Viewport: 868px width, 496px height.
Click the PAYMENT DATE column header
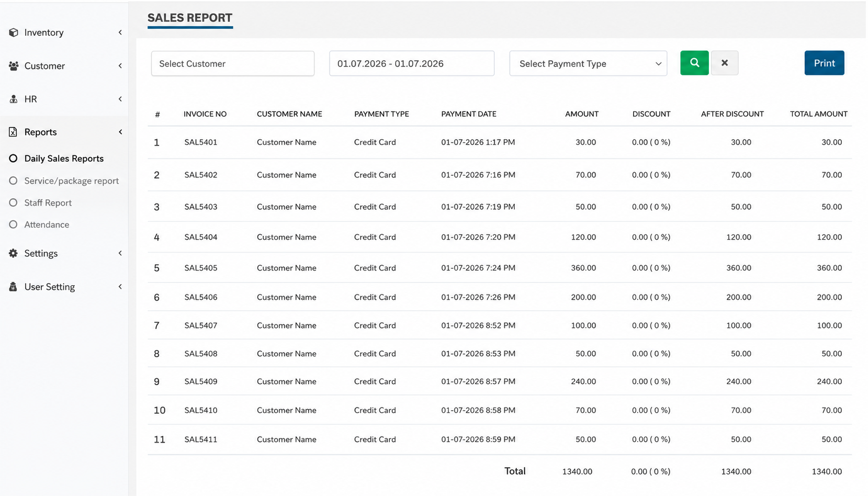pos(469,114)
